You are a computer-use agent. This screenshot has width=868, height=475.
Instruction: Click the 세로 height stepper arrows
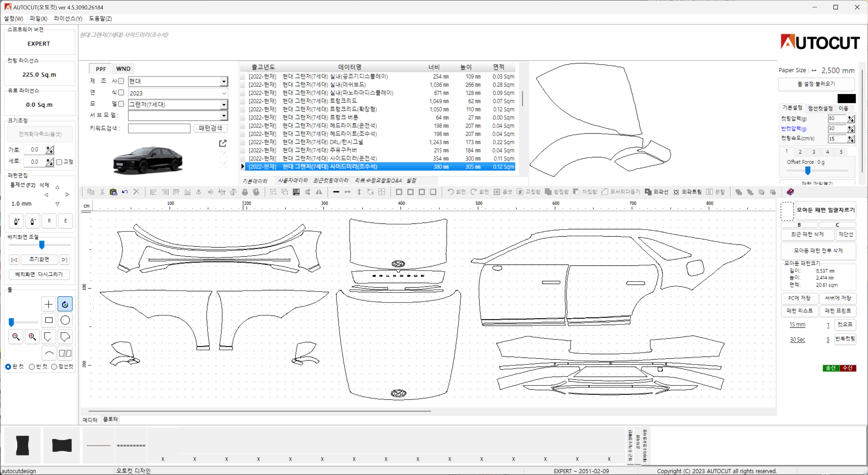[49, 162]
